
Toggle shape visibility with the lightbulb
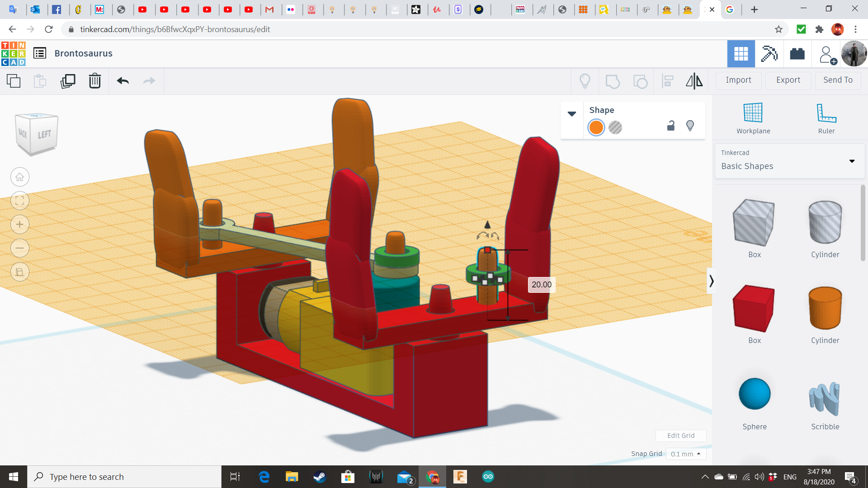[x=690, y=126]
